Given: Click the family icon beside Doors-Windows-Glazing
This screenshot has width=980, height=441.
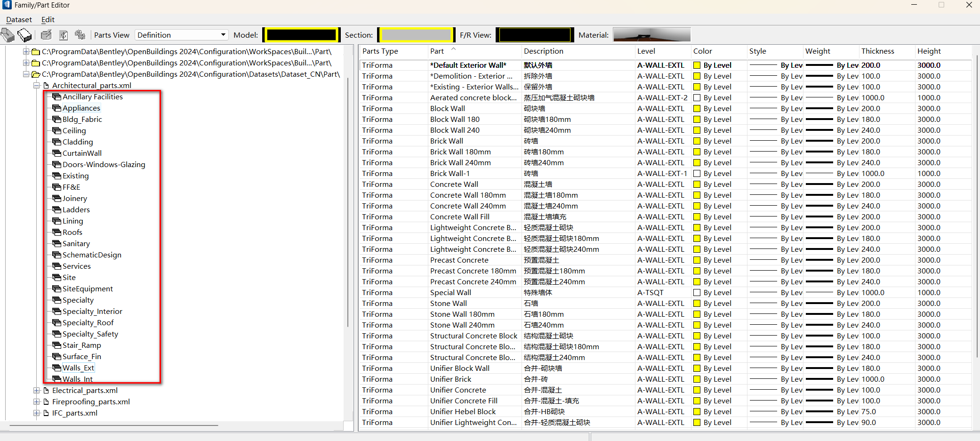Looking at the screenshot, I should click(57, 164).
